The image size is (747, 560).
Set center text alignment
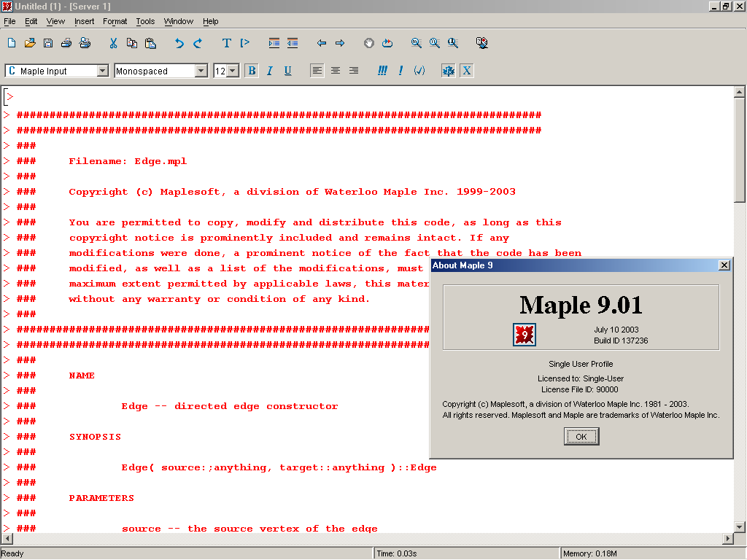336,71
